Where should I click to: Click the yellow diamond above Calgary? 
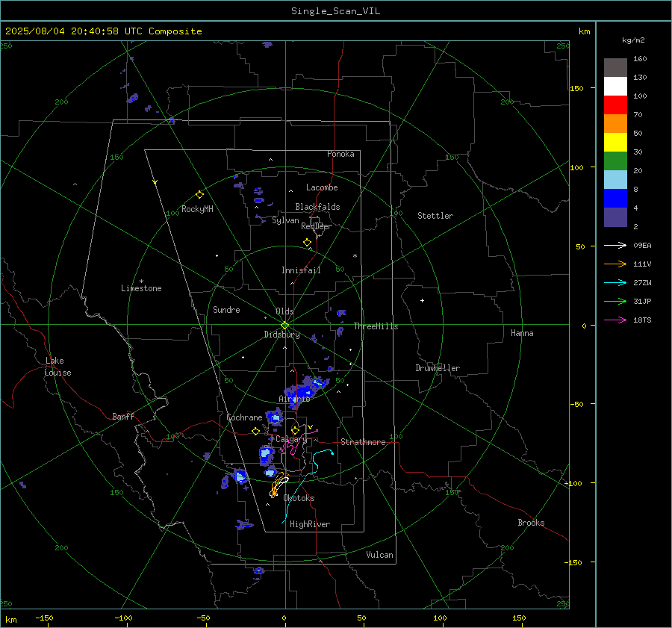click(295, 430)
